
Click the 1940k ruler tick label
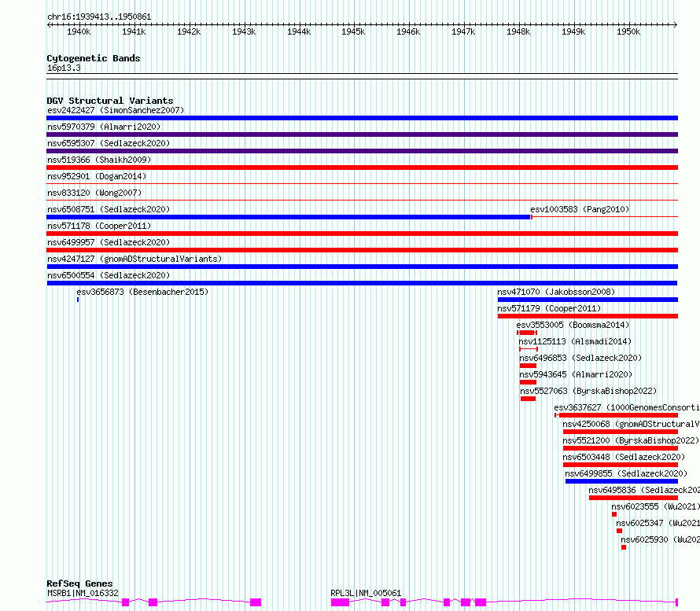pyautogui.click(x=79, y=31)
